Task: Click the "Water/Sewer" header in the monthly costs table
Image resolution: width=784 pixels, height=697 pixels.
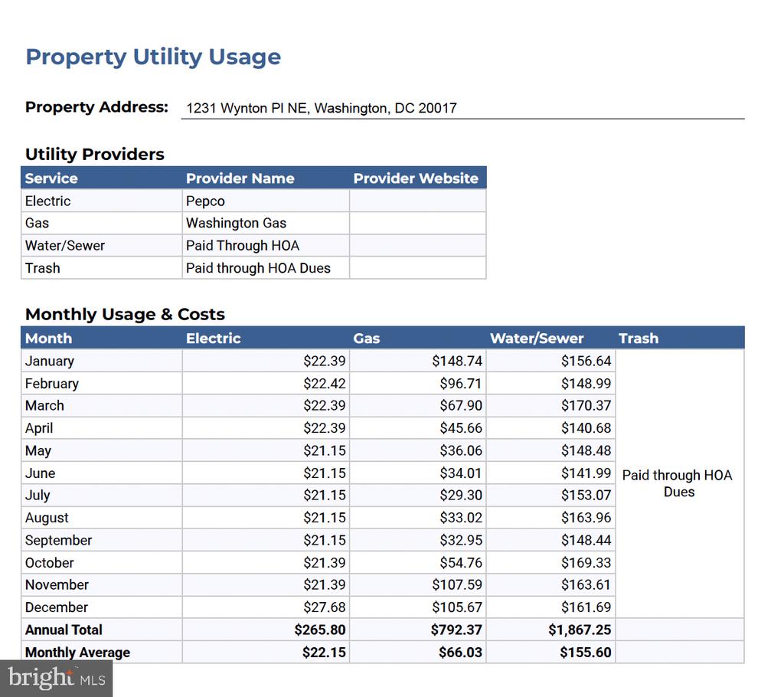Action: pyautogui.click(x=537, y=339)
